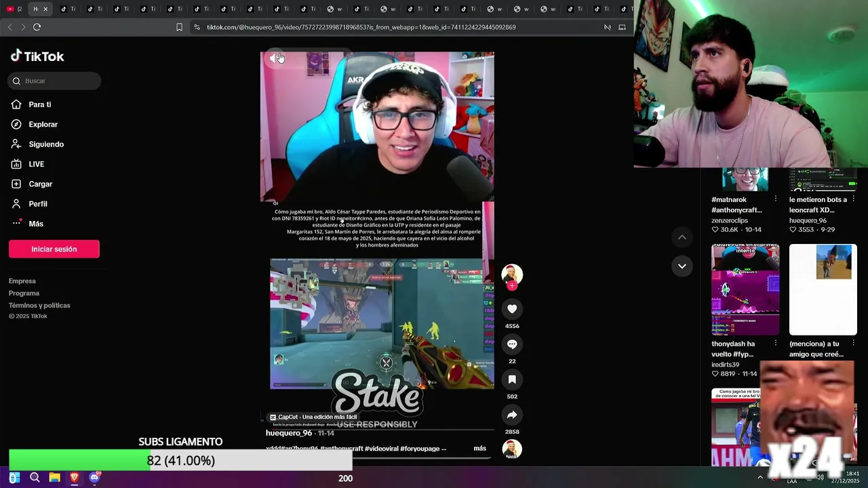Go to next video with down chevron
This screenshot has height=488, width=868.
tap(682, 266)
